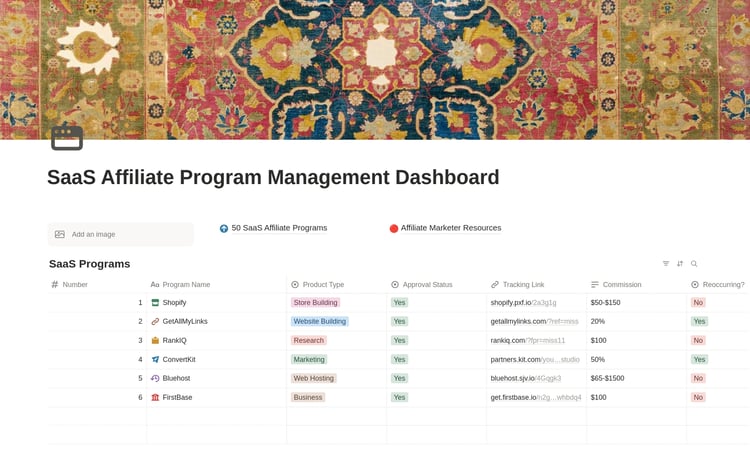Screen dimensions: 750x468
Task: Click the GetAllMyLinks reoccurring Yes tag
Action: click(x=699, y=322)
